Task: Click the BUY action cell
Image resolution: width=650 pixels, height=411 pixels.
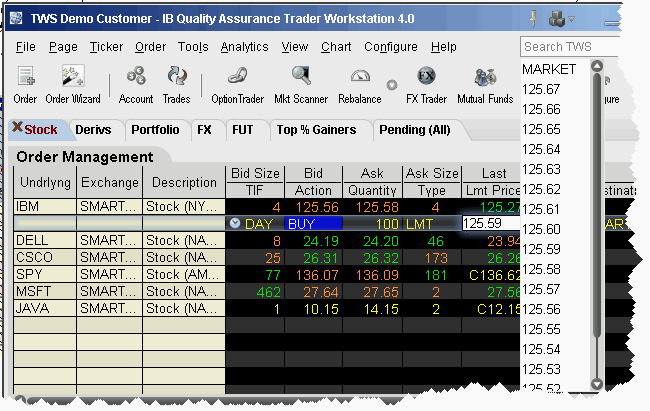Action: point(313,224)
